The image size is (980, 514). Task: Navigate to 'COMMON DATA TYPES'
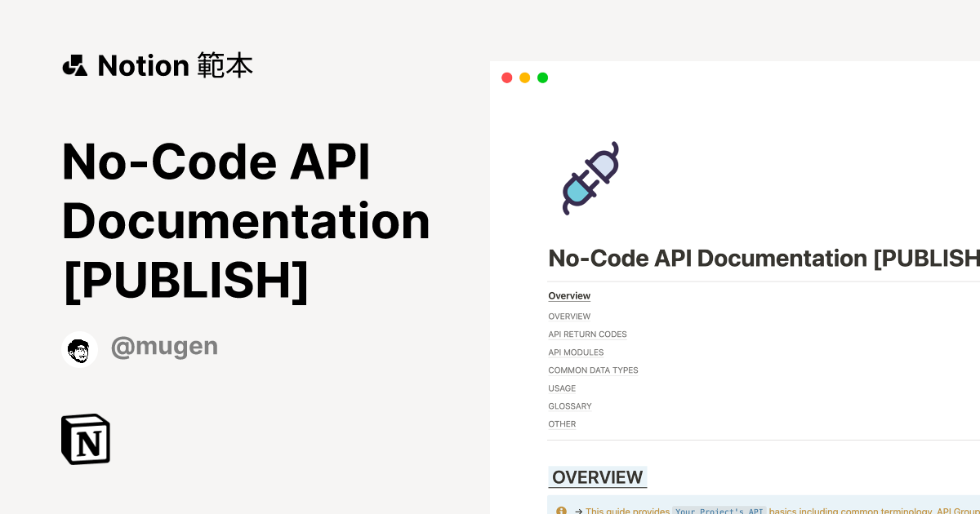tap(593, 370)
